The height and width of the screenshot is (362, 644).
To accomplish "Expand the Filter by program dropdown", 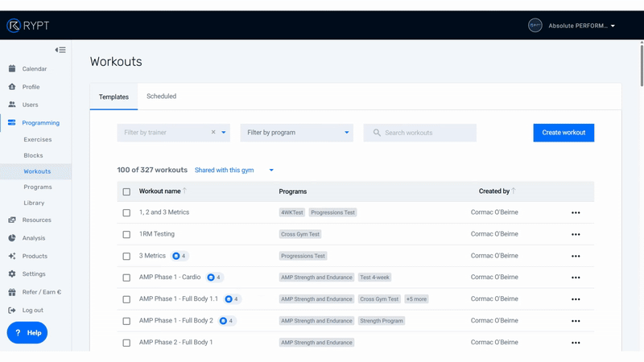I will [296, 133].
